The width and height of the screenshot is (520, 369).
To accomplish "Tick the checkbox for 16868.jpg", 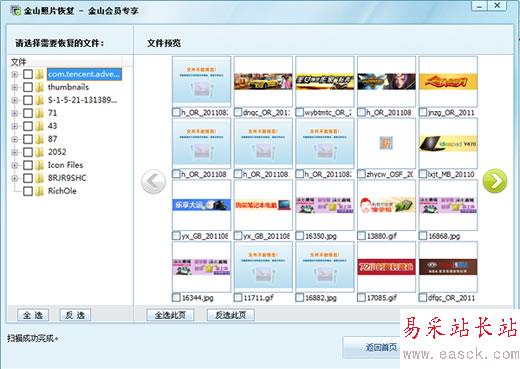I will point(423,236).
